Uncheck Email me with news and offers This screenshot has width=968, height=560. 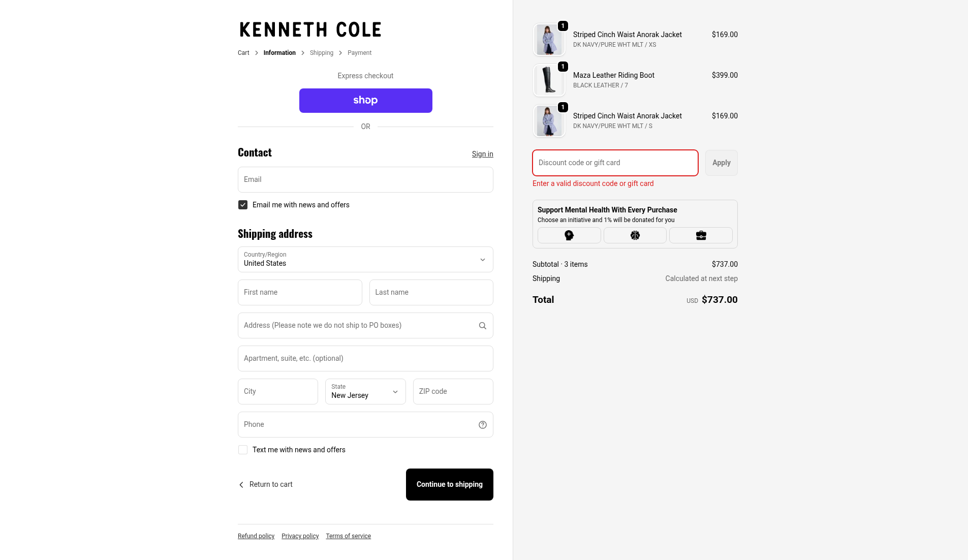tap(243, 205)
